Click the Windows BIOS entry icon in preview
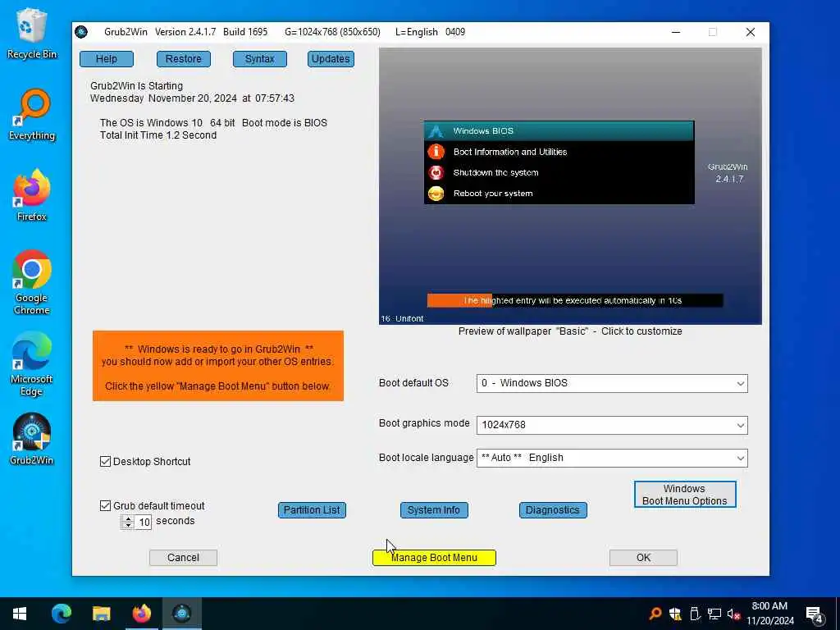The height and width of the screenshot is (630, 840). click(x=436, y=131)
